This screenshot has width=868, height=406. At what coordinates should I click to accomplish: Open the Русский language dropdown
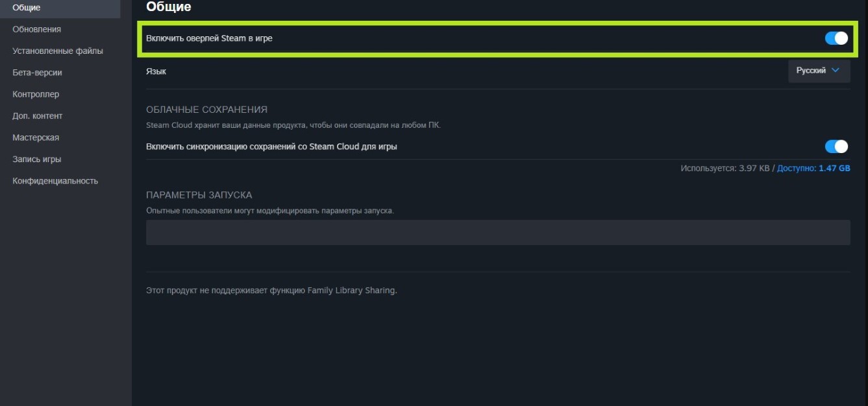818,71
